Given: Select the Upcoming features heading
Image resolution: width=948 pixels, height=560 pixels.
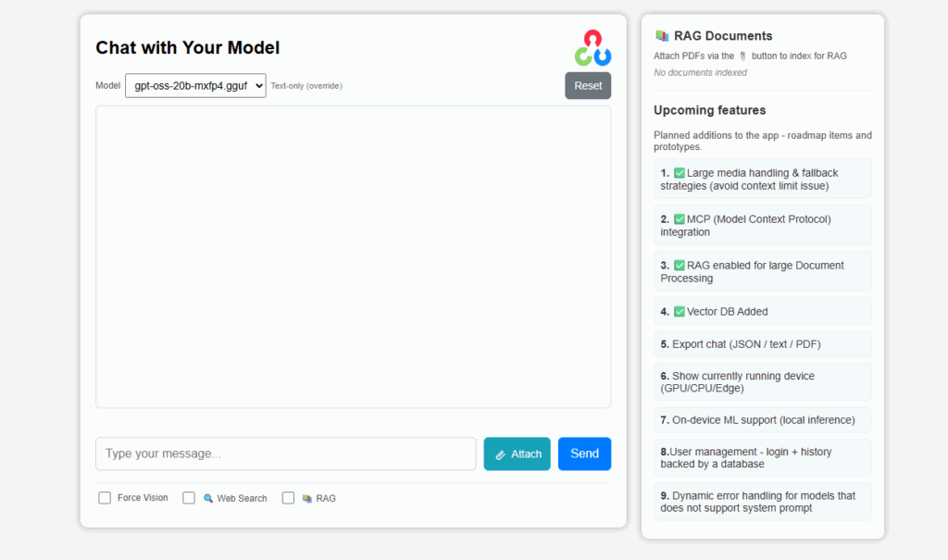Looking at the screenshot, I should coord(710,109).
